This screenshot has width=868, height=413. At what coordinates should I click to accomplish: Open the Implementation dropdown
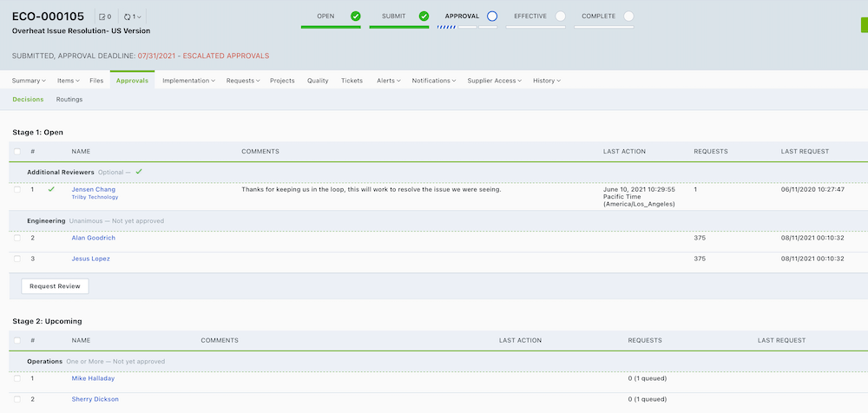(188, 81)
